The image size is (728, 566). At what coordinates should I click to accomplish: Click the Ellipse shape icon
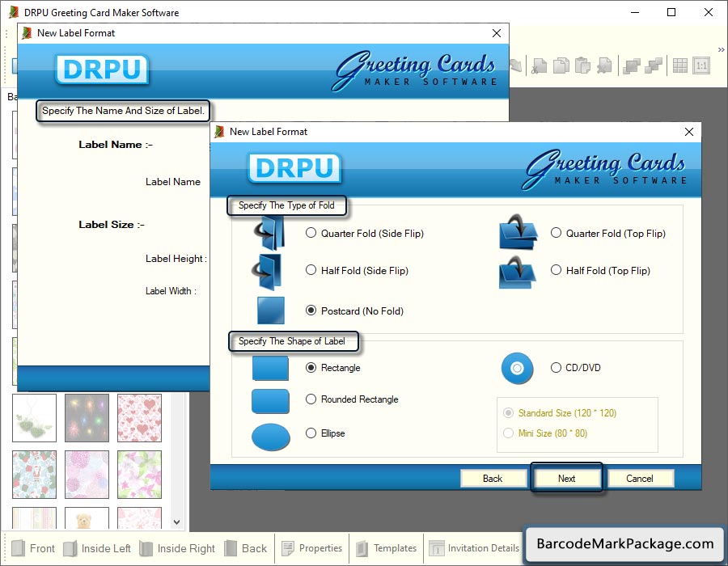point(271,437)
